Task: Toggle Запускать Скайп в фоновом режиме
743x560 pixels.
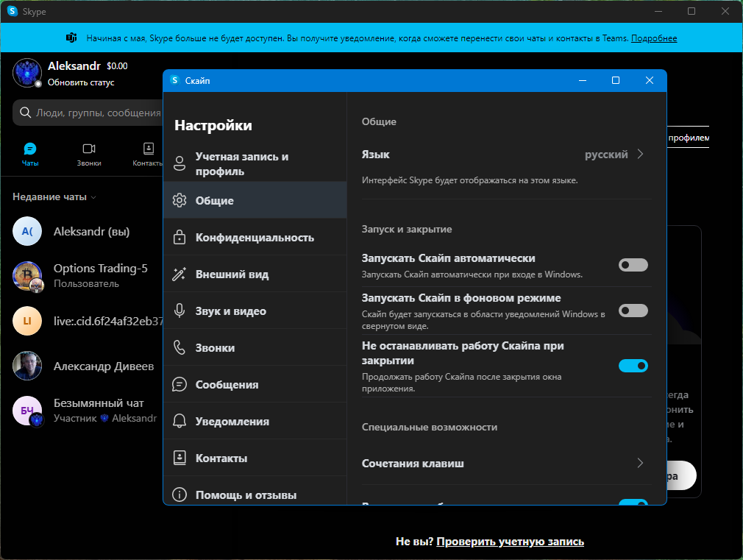Action: tap(633, 311)
